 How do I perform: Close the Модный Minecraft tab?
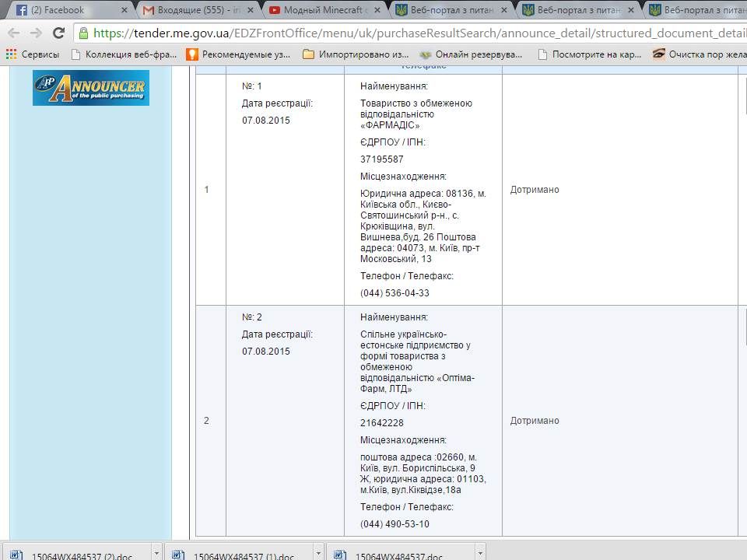tap(375, 11)
